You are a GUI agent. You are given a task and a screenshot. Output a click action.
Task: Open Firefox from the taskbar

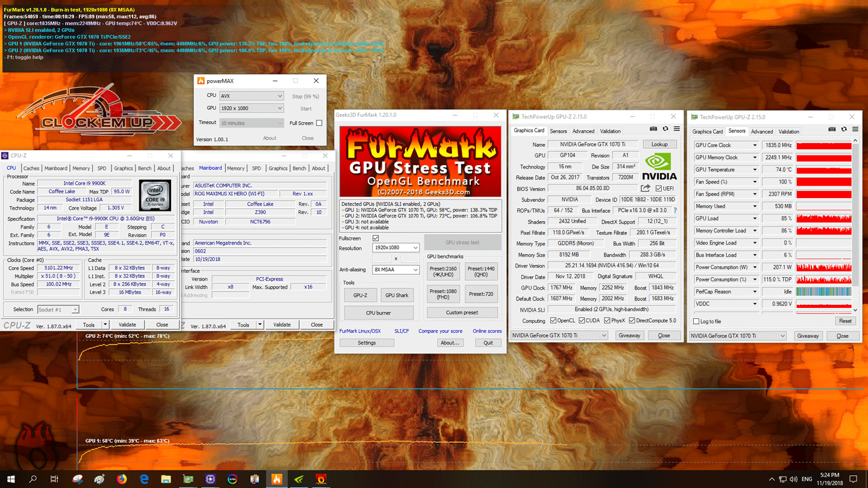(122, 479)
